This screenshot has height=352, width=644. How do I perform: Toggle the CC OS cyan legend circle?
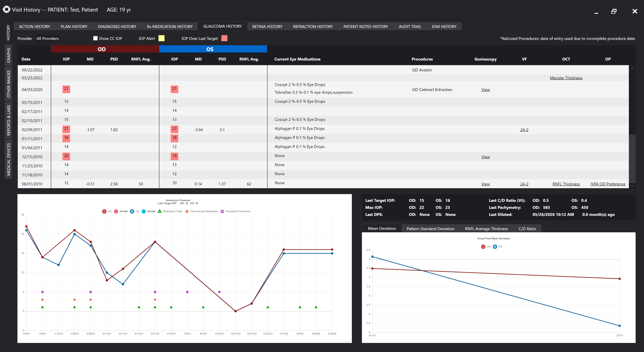click(x=144, y=211)
